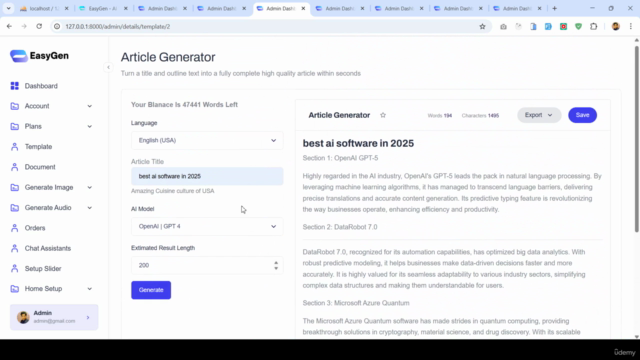Viewport: 640px width, 360px height.
Task: Click the Home Setup folder icon
Action: pyautogui.click(x=15, y=289)
